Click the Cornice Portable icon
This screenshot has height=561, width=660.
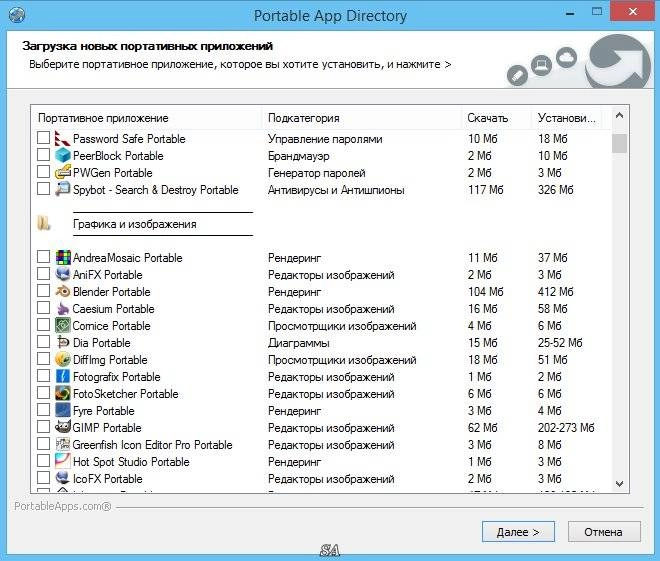coord(63,325)
